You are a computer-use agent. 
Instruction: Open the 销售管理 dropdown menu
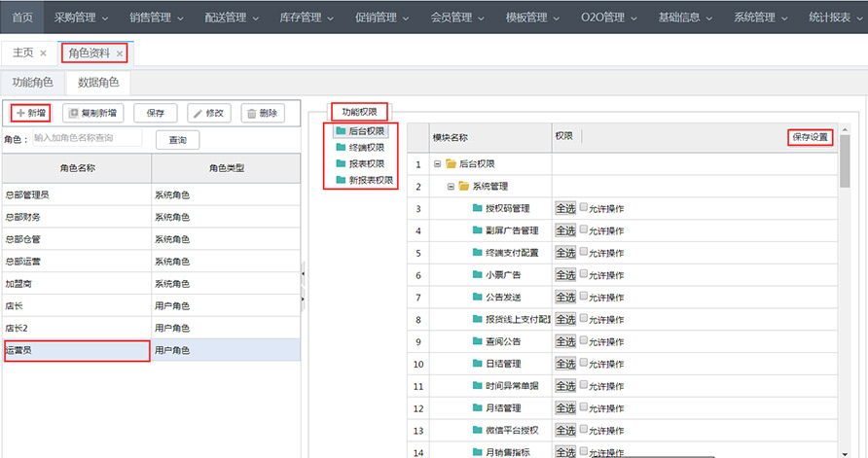157,18
